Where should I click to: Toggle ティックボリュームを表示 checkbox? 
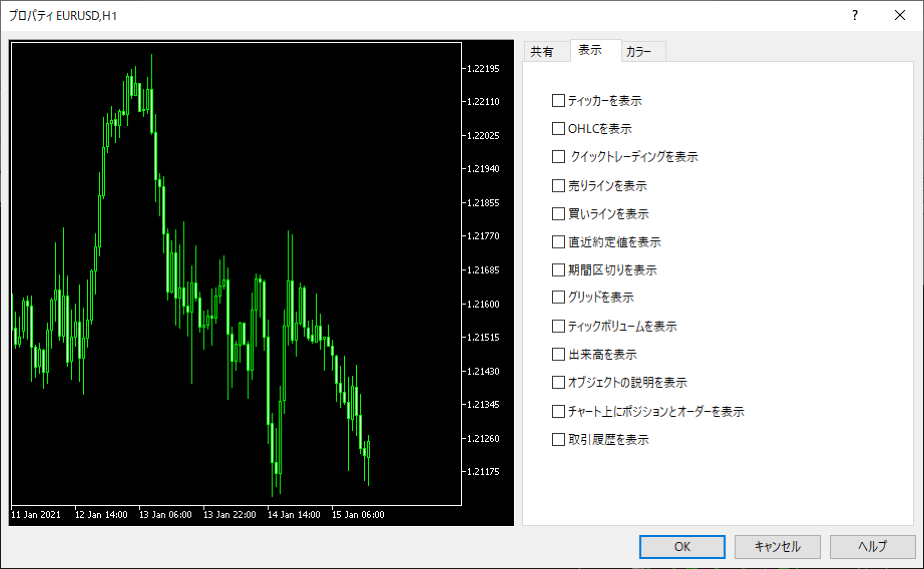(x=558, y=327)
